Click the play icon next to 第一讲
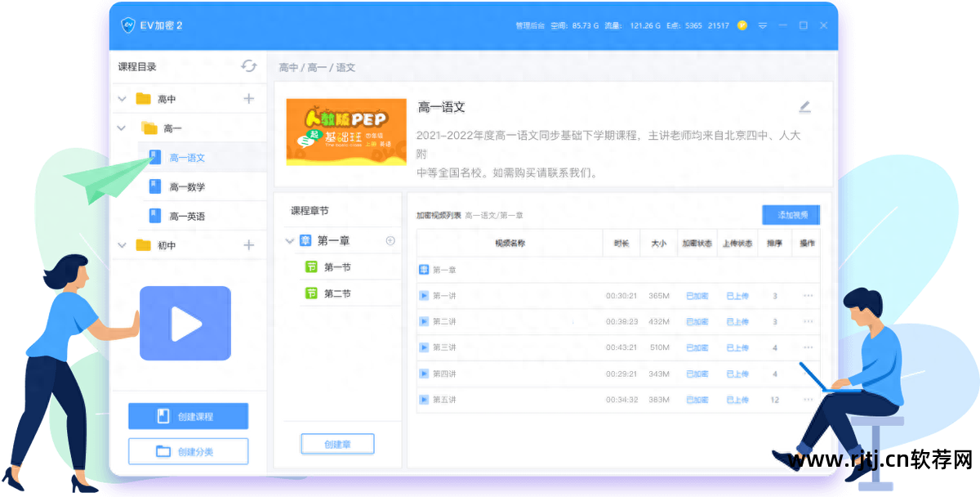 point(424,296)
